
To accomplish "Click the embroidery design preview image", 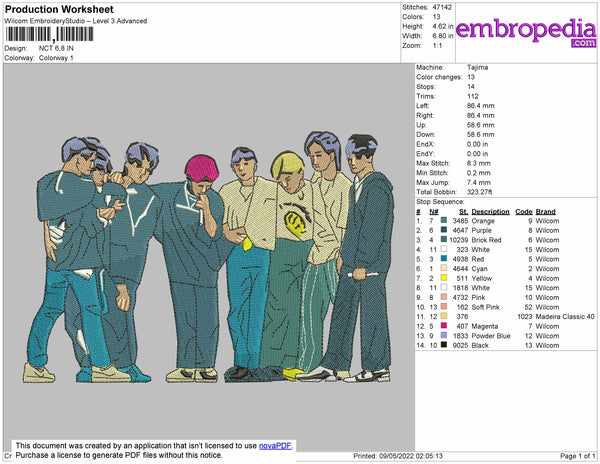I will [x=209, y=257].
